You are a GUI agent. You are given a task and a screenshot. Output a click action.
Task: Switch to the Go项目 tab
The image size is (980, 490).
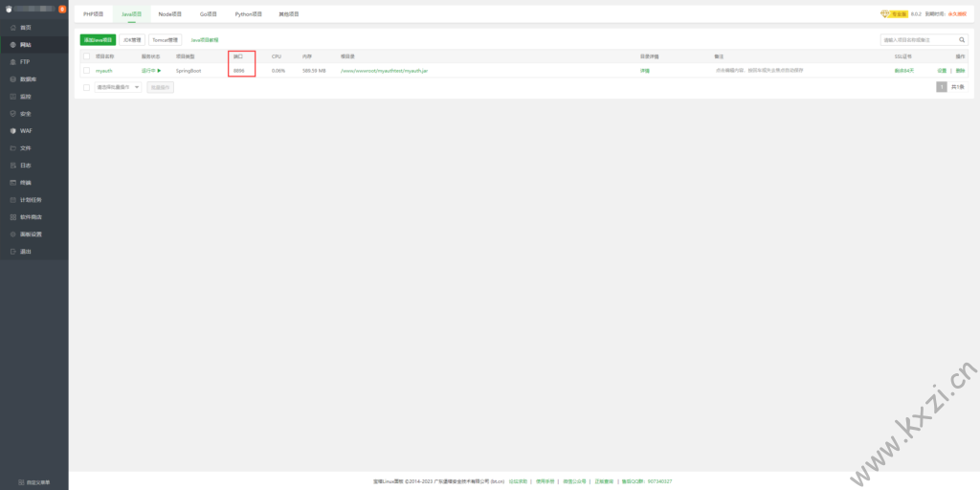point(208,13)
